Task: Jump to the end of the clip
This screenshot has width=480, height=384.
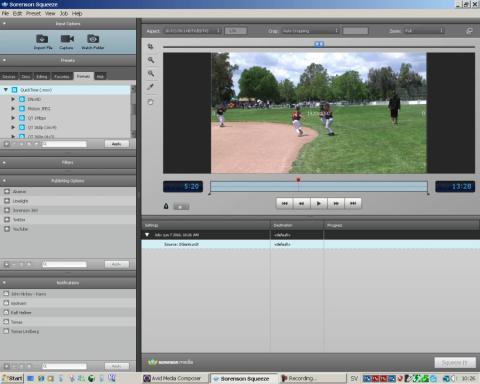Action: (353, 203)
